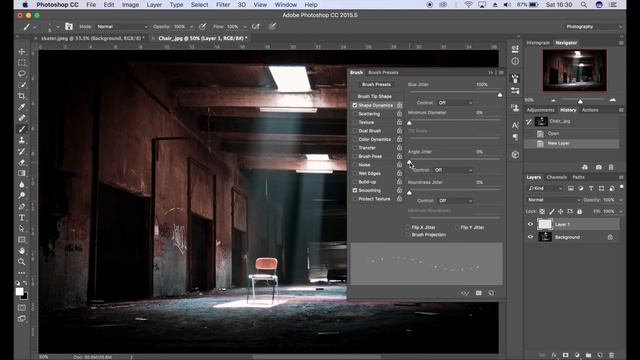This screenshot has width=640, height=360.
Task: Select the Horizontal Type tool
Action: 22,218
